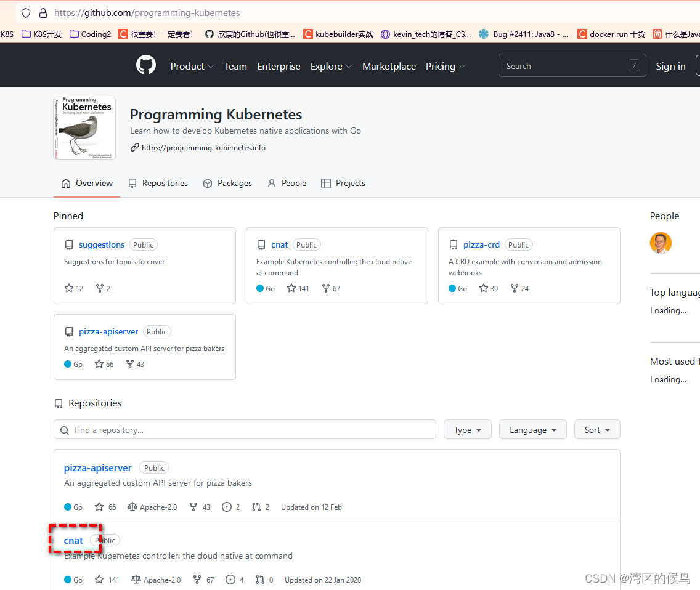Switch to the People tab
Image resolution: width=700 pixels, height=590 pixels.
(287, 183)
